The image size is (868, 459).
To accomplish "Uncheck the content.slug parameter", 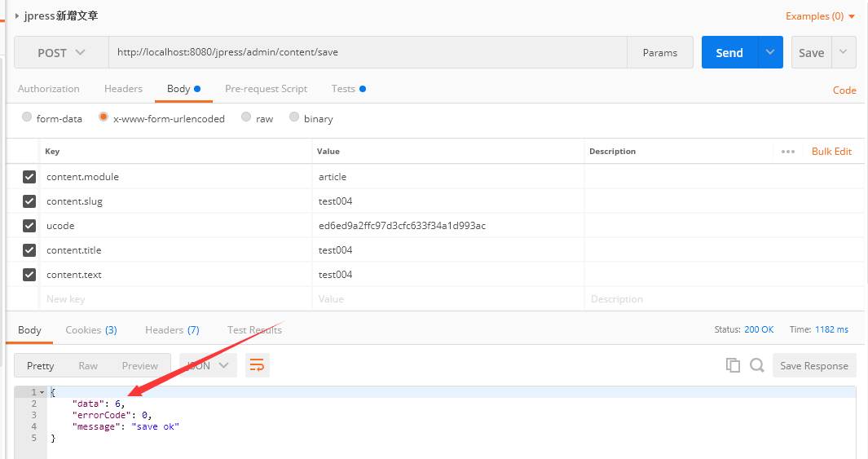I will [29, 201].
